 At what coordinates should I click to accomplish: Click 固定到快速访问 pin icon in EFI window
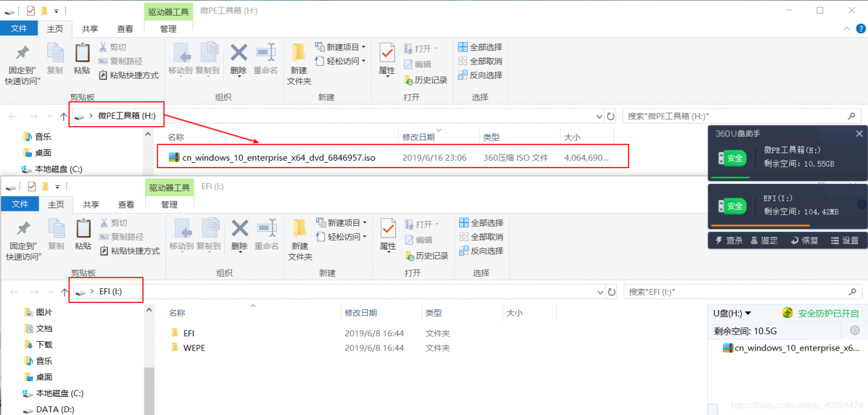tap(24, 229)
